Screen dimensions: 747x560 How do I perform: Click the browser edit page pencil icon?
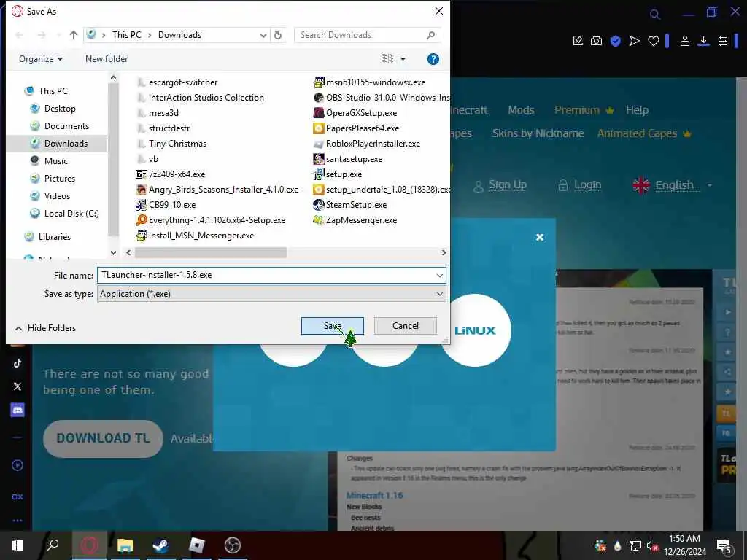pyautogui.click(x=578, y=41)
